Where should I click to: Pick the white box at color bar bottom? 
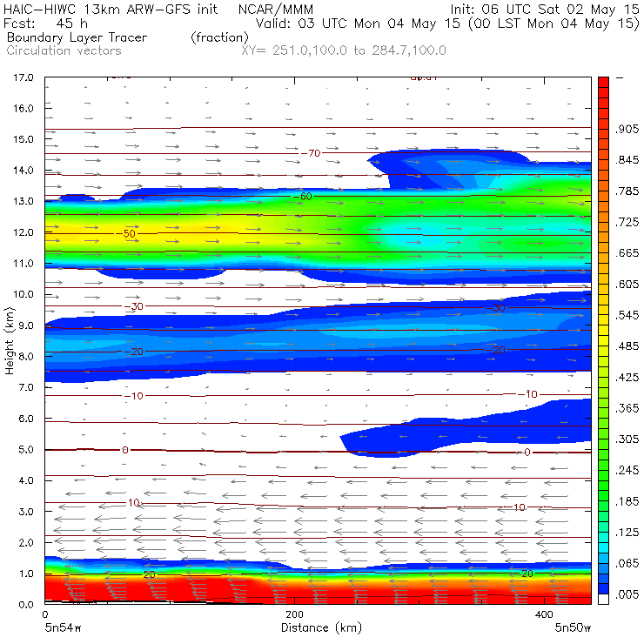pos(603,600)
